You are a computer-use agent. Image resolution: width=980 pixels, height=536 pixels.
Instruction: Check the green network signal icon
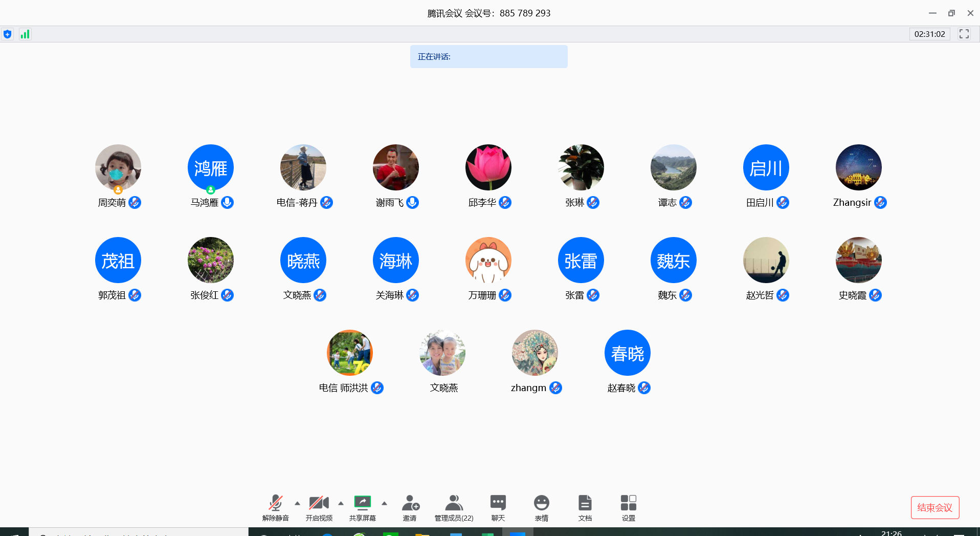pyautogui.click(x=25, y=34)
